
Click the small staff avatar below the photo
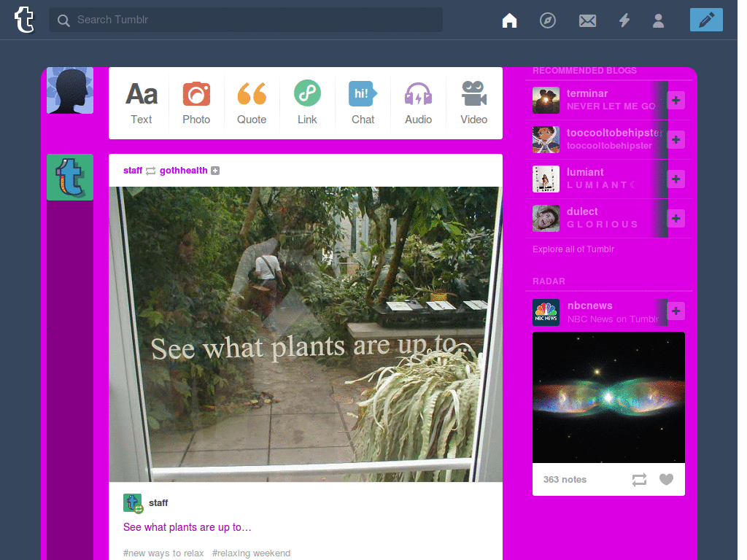[133, 503]
